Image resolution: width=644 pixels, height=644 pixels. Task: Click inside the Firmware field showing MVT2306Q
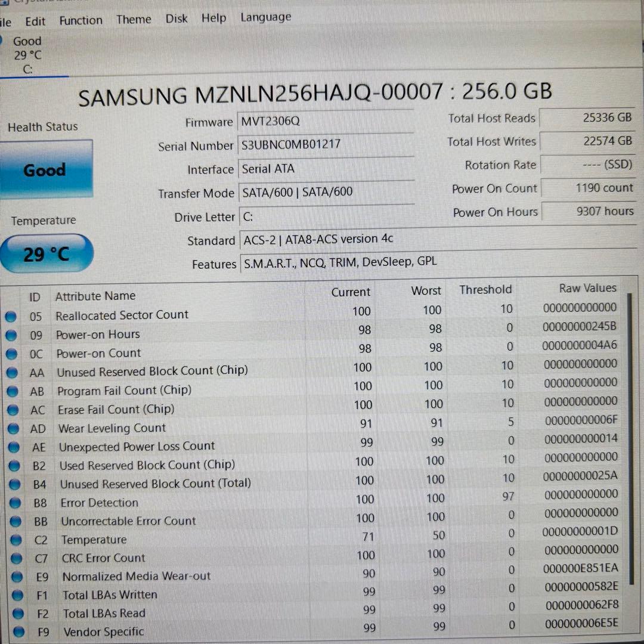click(325, 122)
